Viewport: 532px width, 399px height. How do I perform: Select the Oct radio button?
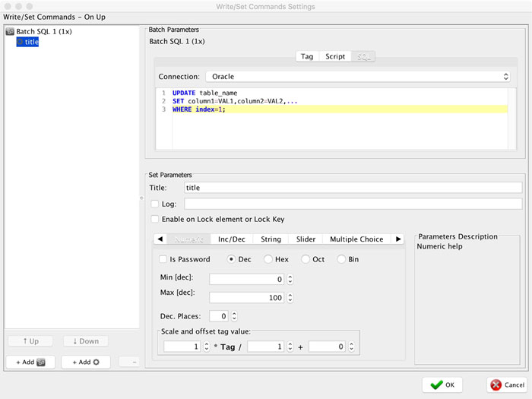306,259
